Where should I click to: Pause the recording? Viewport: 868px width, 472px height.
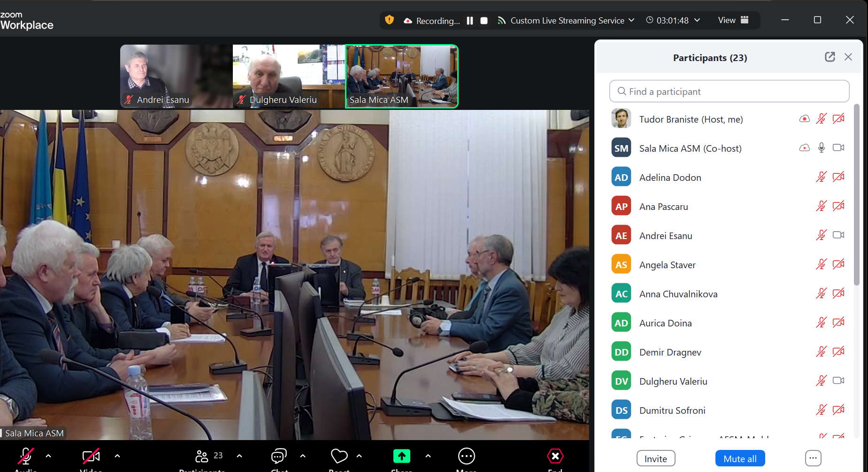click(x=470, y=21)
